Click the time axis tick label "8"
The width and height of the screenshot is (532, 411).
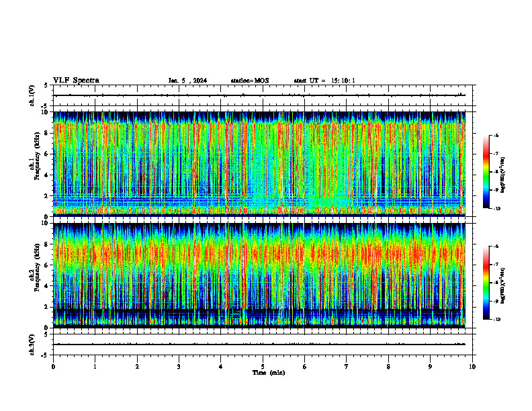tap(388, 367)
